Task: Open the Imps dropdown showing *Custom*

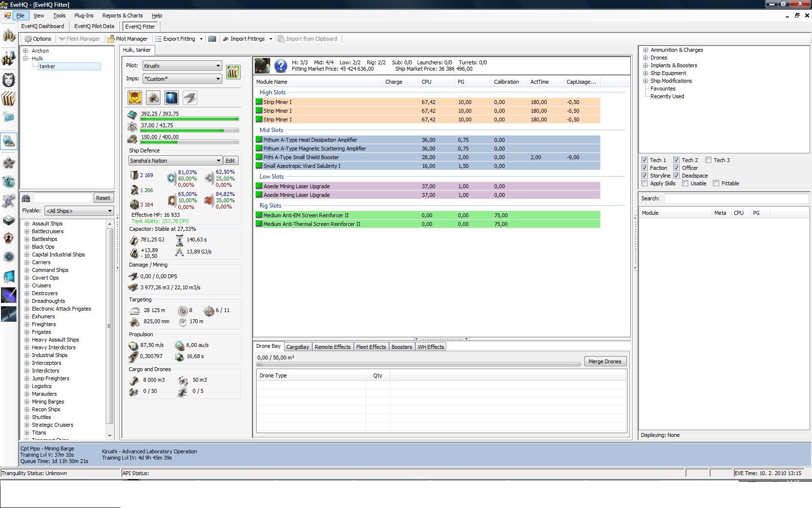Action: tap(182, 79)
